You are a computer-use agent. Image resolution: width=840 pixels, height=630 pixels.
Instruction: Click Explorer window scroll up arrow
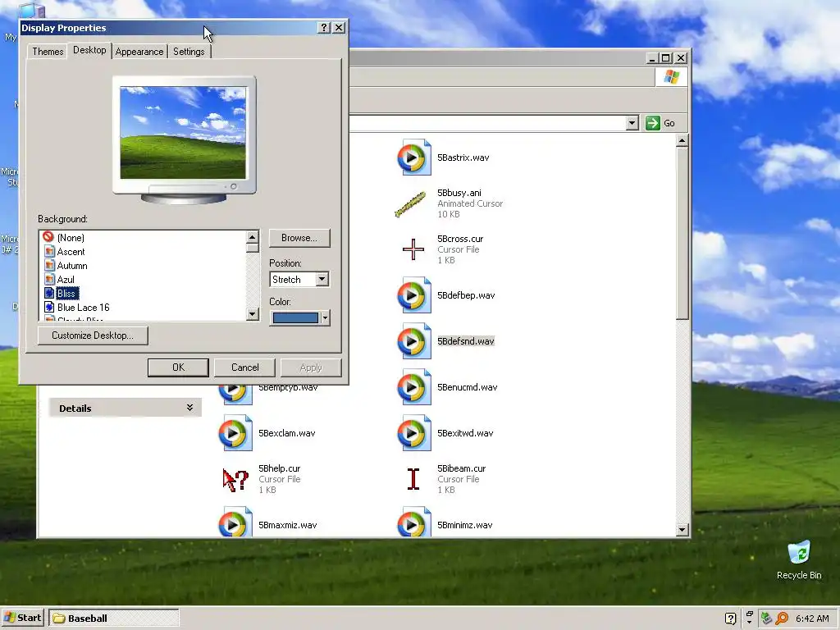(682, 141)
